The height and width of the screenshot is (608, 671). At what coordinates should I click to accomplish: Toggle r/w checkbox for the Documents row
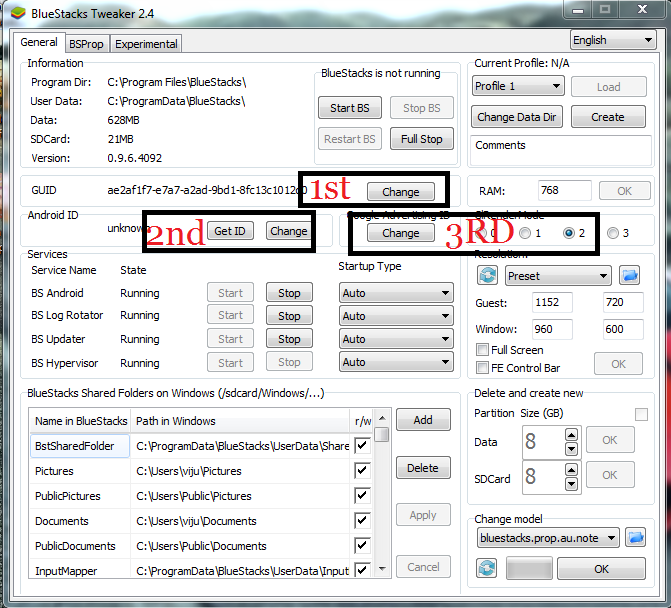362,520
